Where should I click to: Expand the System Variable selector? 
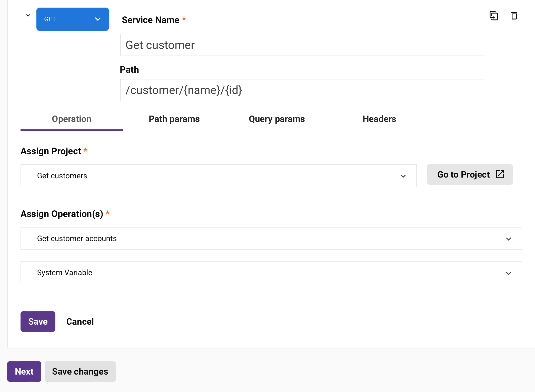point(256,273)
